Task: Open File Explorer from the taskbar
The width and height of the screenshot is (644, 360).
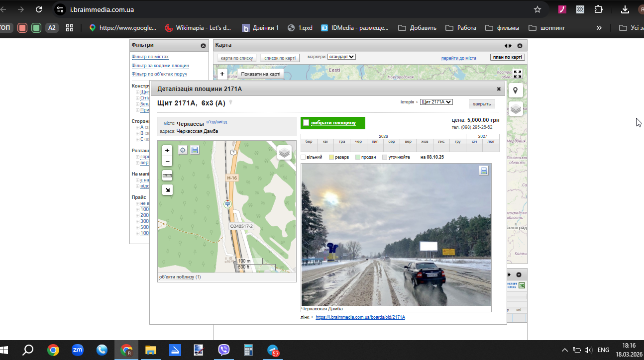Action: (151, 350)
